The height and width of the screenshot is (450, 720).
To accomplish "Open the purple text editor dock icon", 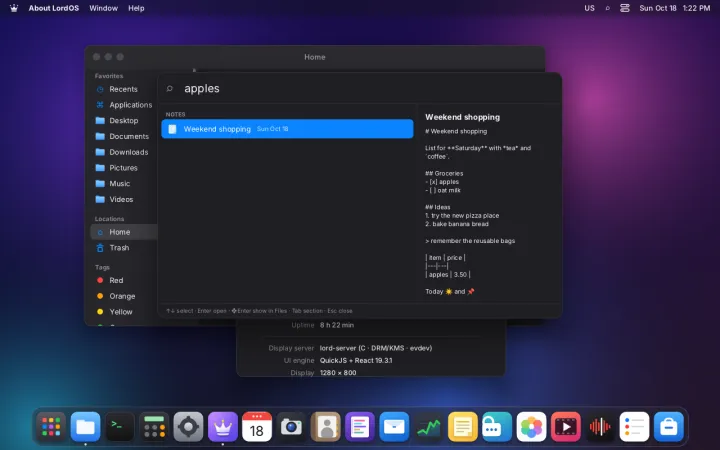I will click(x=360, y=427).
